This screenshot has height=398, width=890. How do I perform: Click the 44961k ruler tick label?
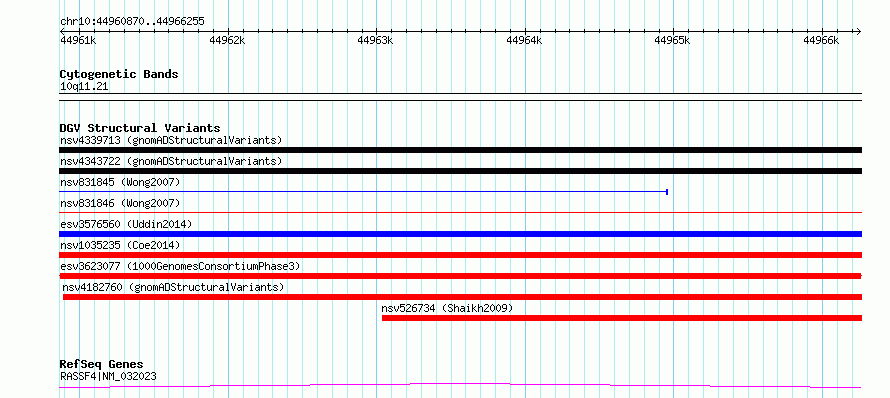point(78,40)
